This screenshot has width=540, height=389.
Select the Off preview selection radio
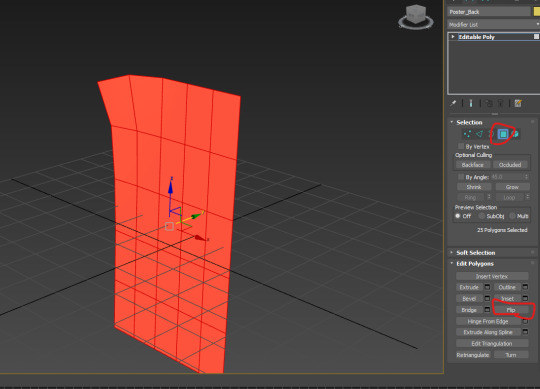[x=458, y=216]
